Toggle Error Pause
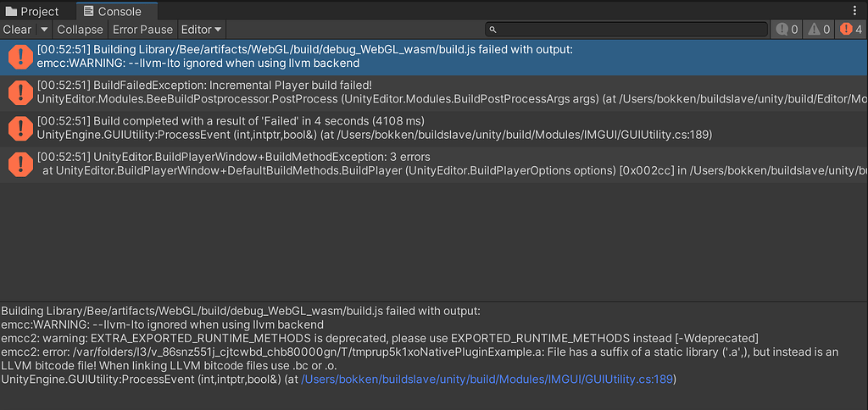The width and height of the screenshot is (868, 410). [142, 30]
